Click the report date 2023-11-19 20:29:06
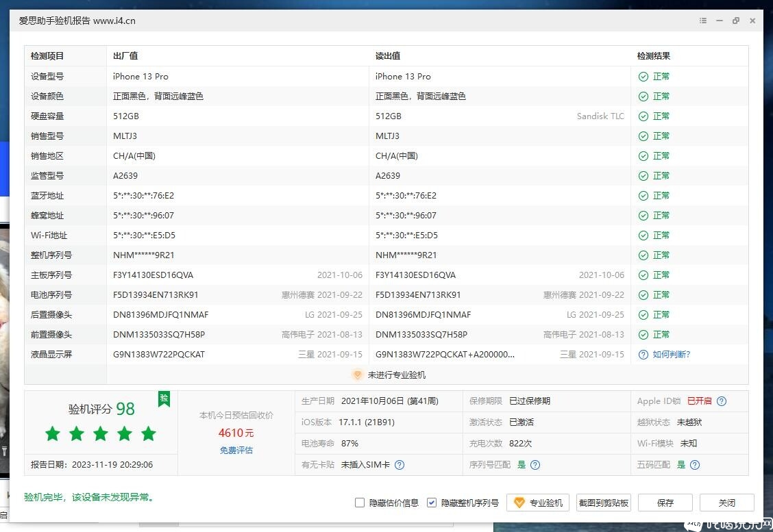773x532 pixels. 112,464
